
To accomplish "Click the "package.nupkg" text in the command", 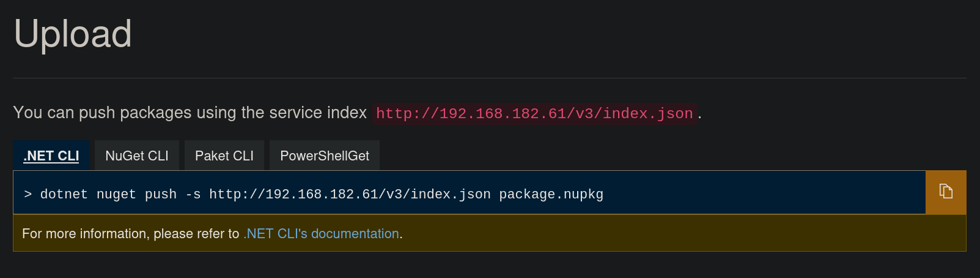I will [x=551, y=195].
